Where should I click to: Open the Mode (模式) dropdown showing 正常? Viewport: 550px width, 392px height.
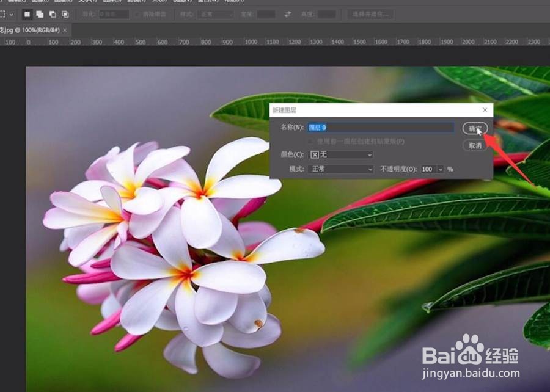coord(340,169)
